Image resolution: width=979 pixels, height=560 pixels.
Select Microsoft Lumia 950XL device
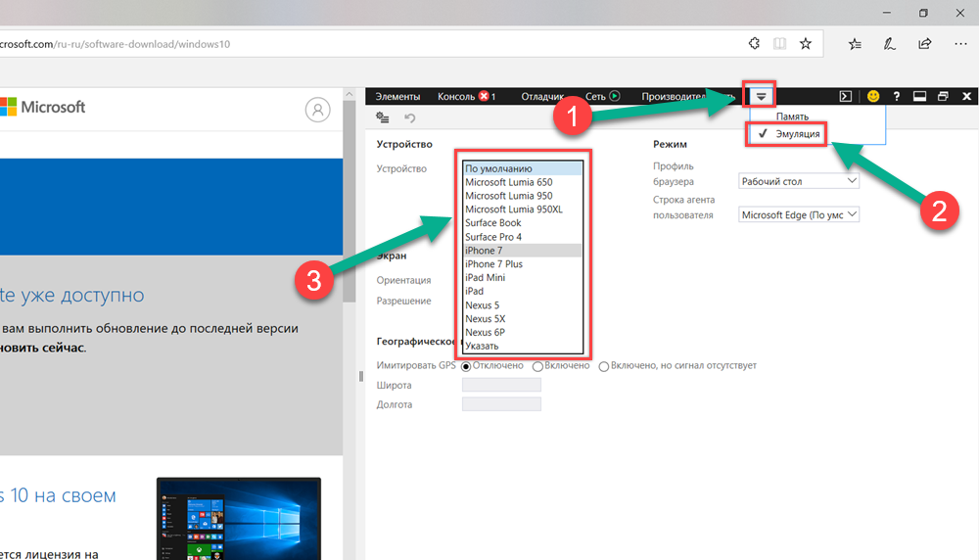[x=523, y=210]
